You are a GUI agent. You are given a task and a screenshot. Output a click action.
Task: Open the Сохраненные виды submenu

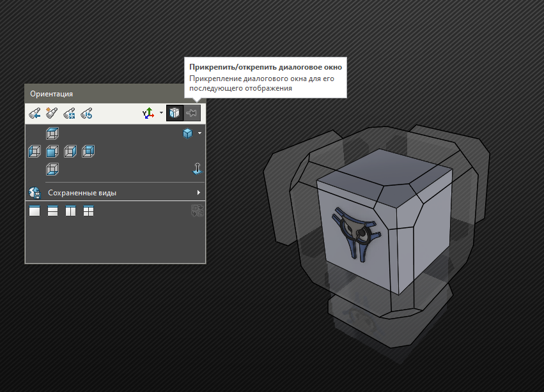[x=116, y=193]
